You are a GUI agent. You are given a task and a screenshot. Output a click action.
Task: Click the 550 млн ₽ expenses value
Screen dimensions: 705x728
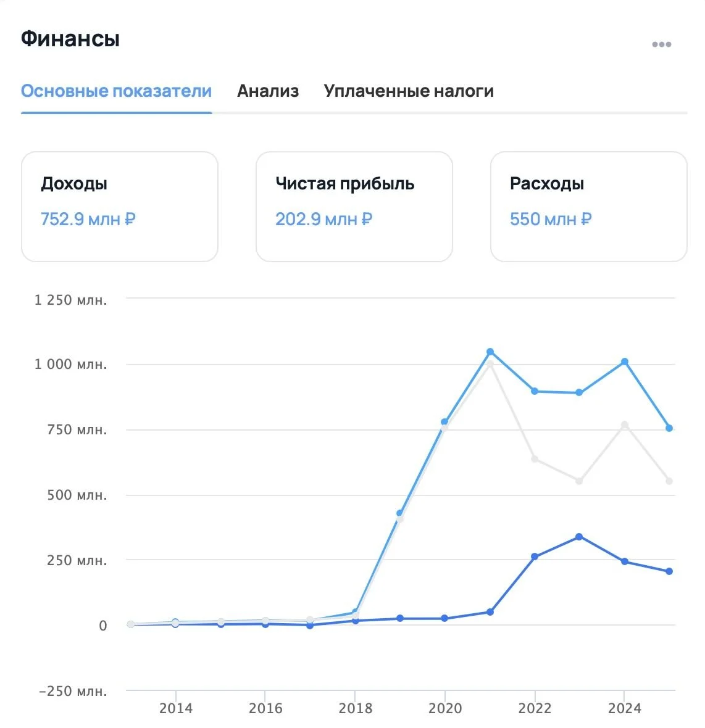coord(551,219)
